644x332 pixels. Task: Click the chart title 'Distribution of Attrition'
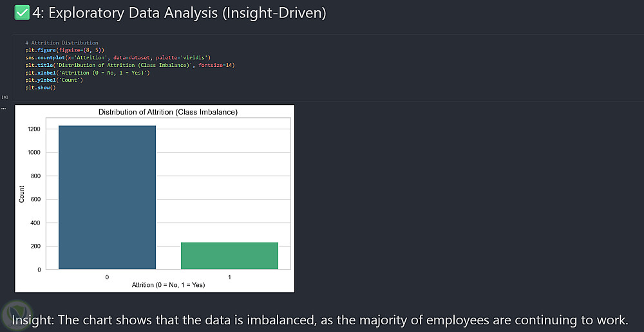click(x=167, y=112)
